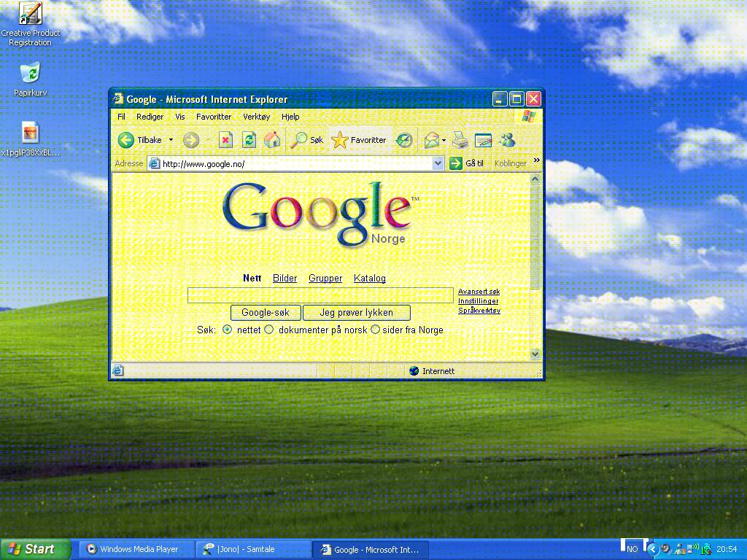Click the green Gå til arrow button

click(x=456, y=163)
